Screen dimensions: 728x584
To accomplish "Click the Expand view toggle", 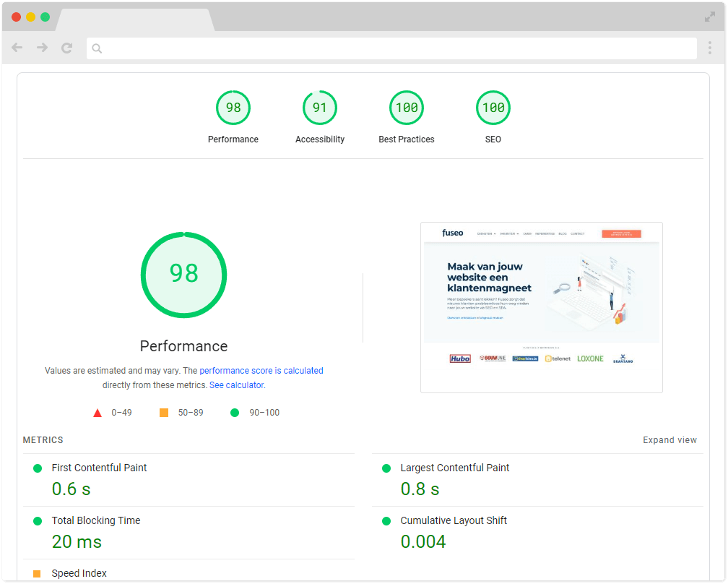I will pos(669,440).
